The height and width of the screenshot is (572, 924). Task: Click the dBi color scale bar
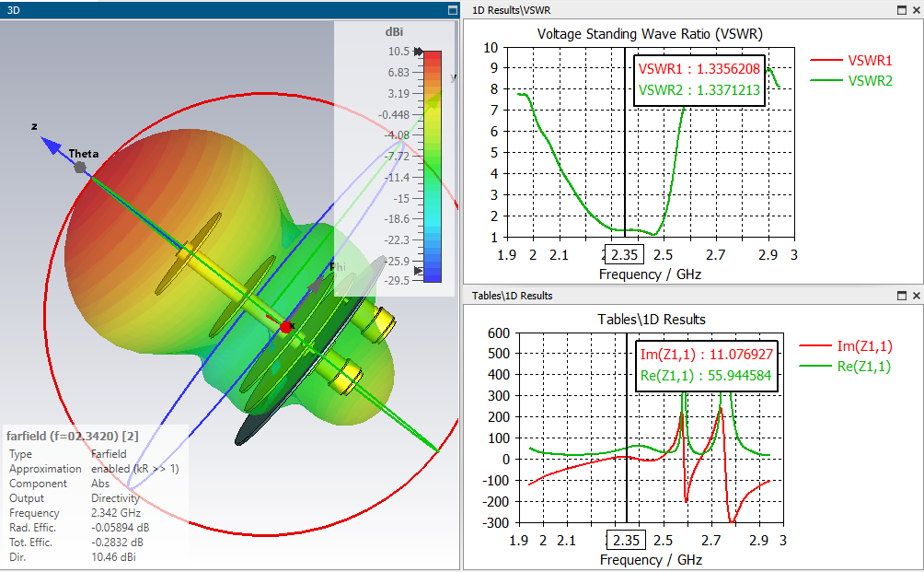pyautogui.click(x=433, y=167)
